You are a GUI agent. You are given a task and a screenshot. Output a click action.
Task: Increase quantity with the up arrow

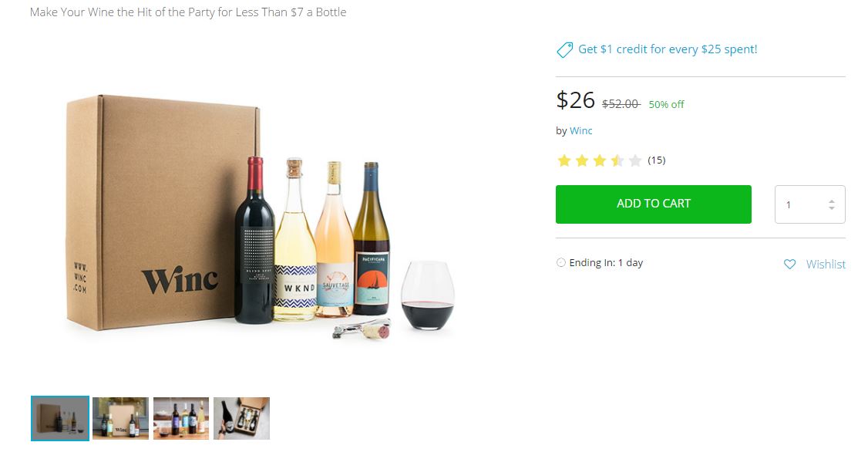(831, 201)
